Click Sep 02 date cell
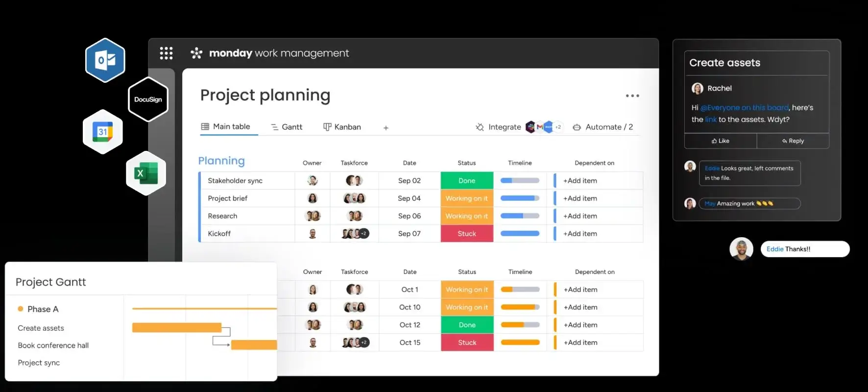 point(410,181)
